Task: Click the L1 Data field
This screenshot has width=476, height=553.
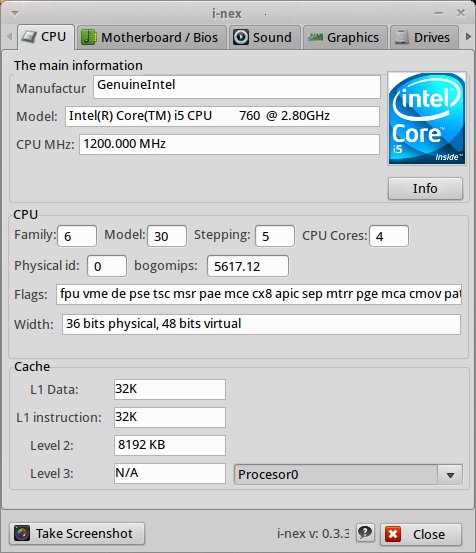Action: pyautogui.click(x=170, y=389)
